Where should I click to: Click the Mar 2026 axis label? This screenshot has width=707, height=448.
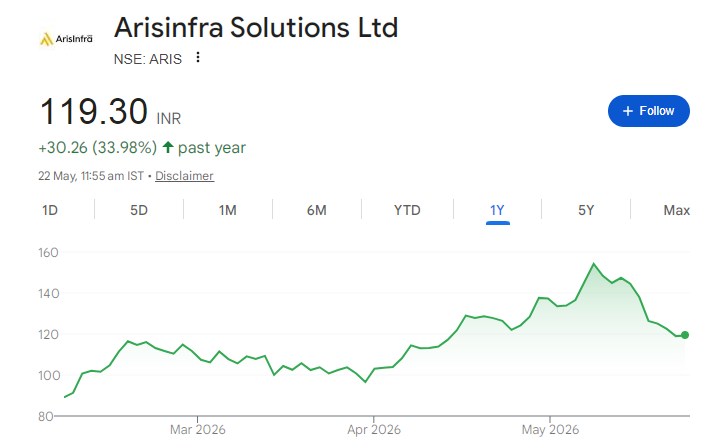point(197,430)
